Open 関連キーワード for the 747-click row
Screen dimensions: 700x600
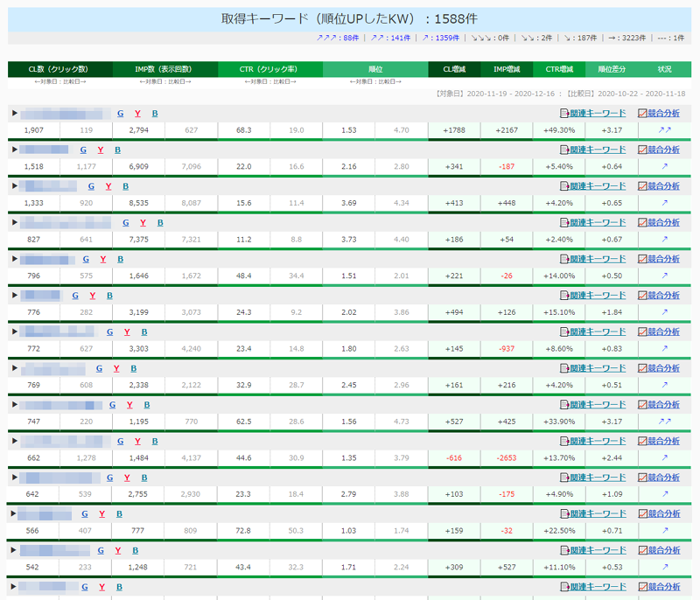tap(597, 405)
